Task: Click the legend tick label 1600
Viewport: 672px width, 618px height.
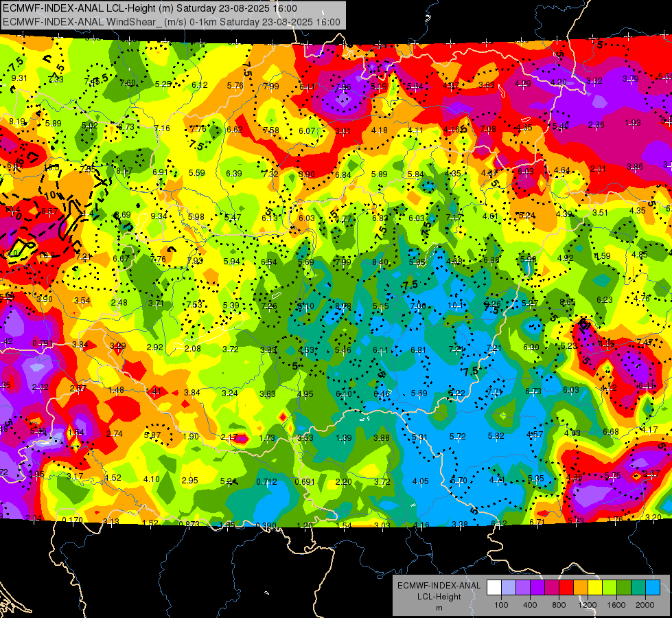Action: point(616,605)
